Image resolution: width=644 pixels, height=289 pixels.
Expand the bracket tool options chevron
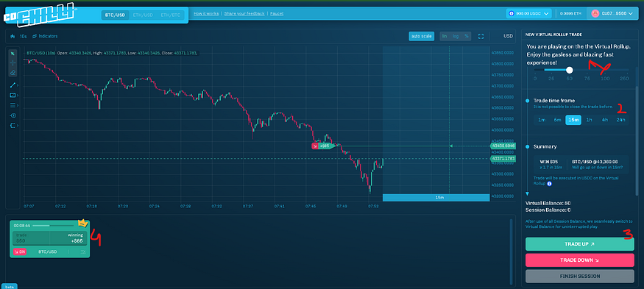click(x=18, y=125)
